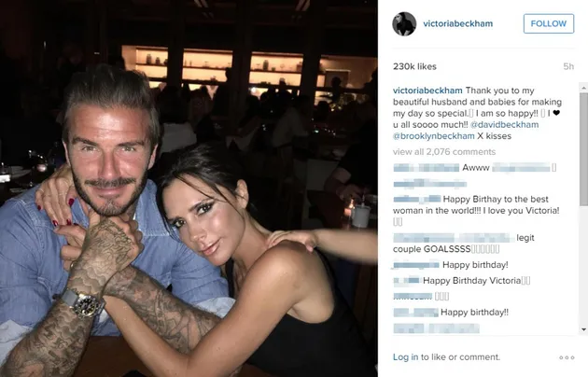Open victoriabeckham username in caption
This screenshot has width=588, height=377.
click(x=427, y=91)
